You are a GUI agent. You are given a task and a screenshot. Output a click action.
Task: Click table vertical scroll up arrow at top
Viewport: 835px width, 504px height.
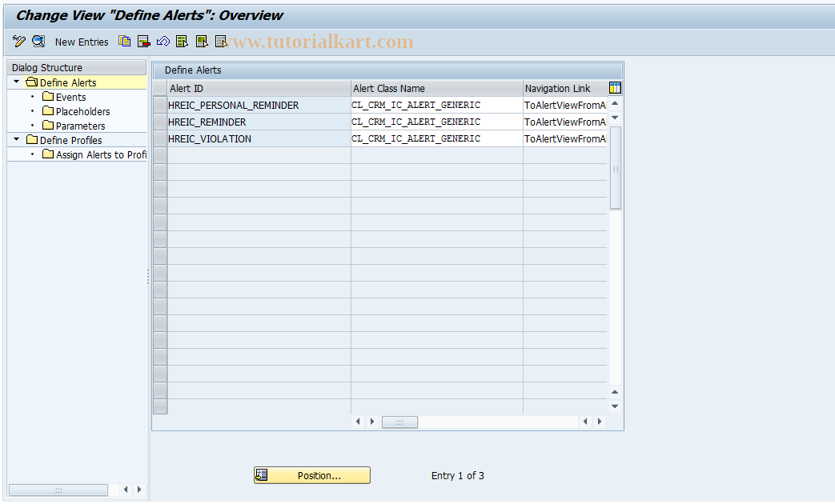(615, 103)
